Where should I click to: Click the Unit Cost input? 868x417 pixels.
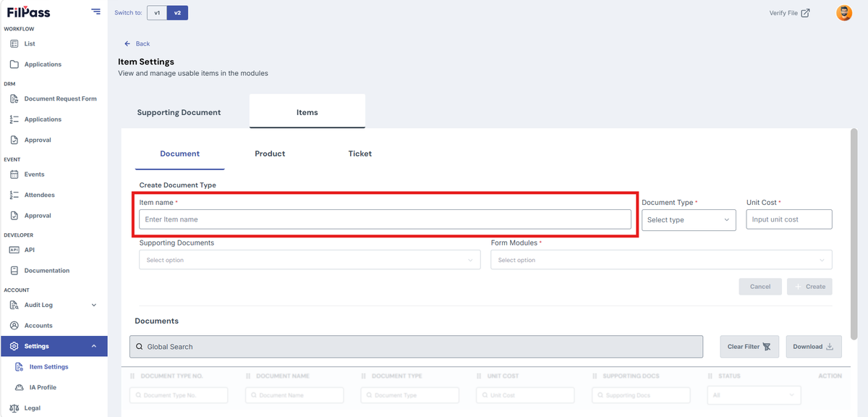[x=789, y=219]
